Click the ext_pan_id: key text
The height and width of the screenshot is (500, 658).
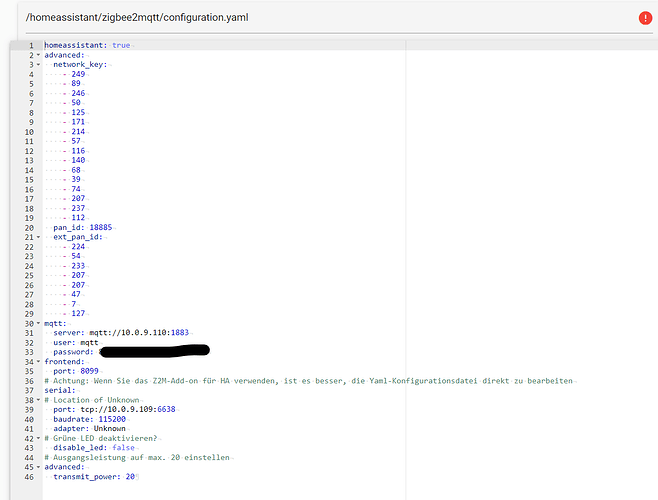tap(78, 237)
